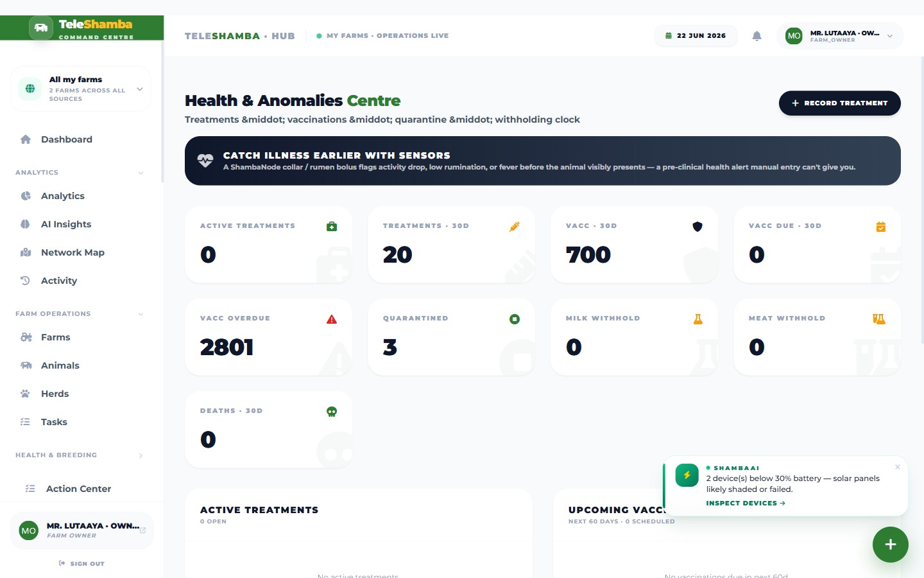Click the Analytics pie chart icon
This screenshot has width=924, height=578.
click(x=26, y=196)
